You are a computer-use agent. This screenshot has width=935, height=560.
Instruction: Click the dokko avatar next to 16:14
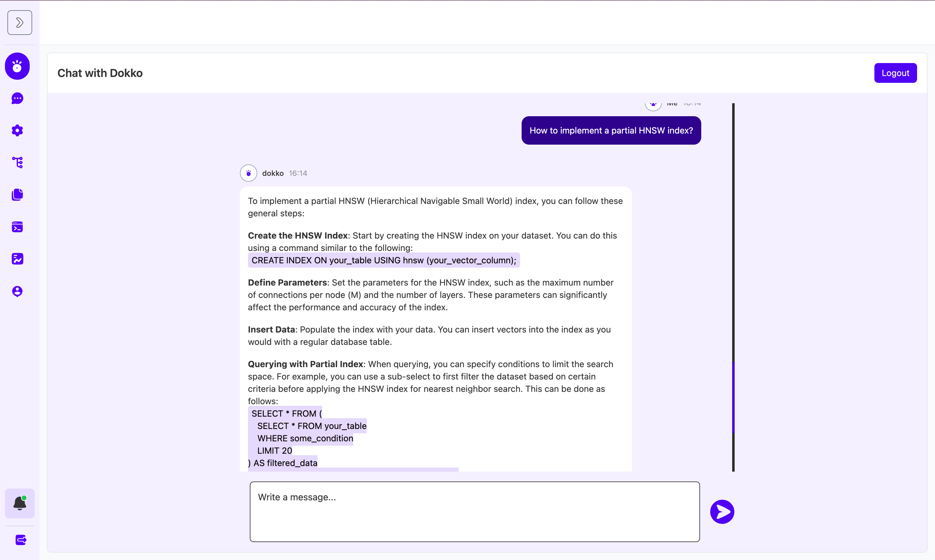[248, 173]
